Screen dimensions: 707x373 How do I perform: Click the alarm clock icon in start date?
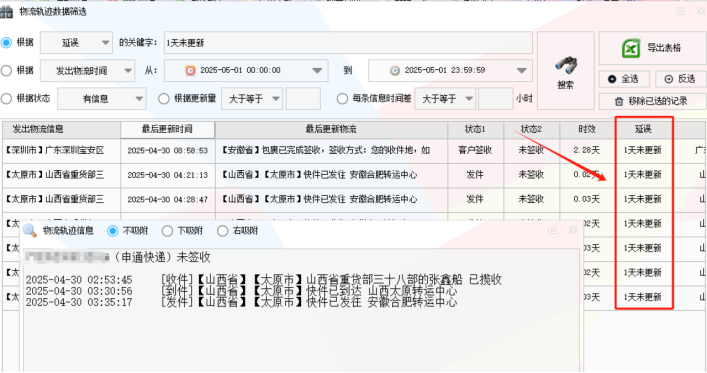[x=190, y=70]
